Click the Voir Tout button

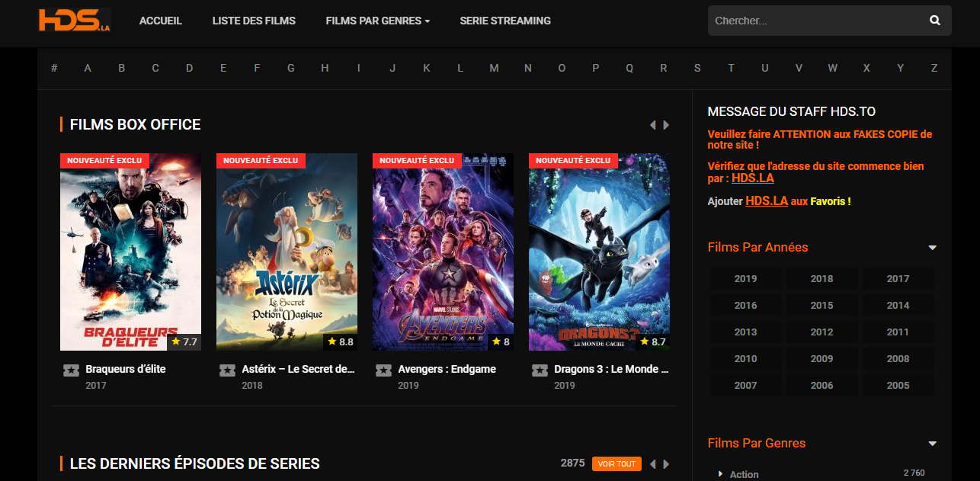click(x=617, y=464)
